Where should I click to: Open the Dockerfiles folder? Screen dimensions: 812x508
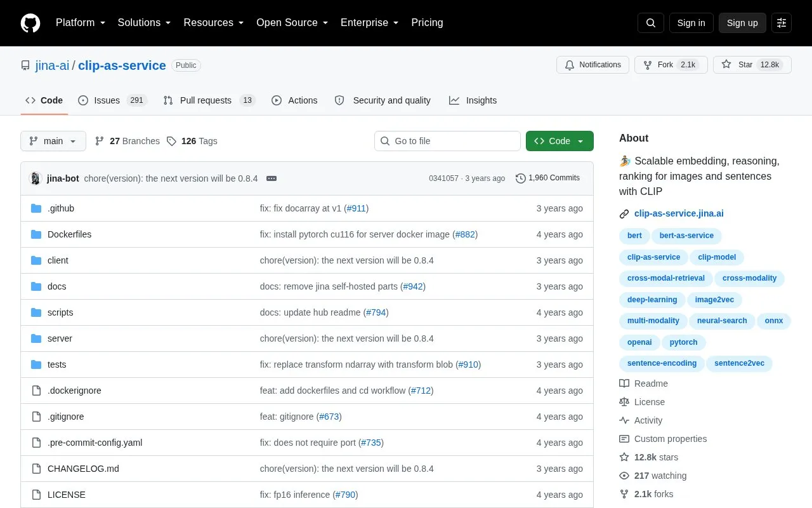coord(69,234)
